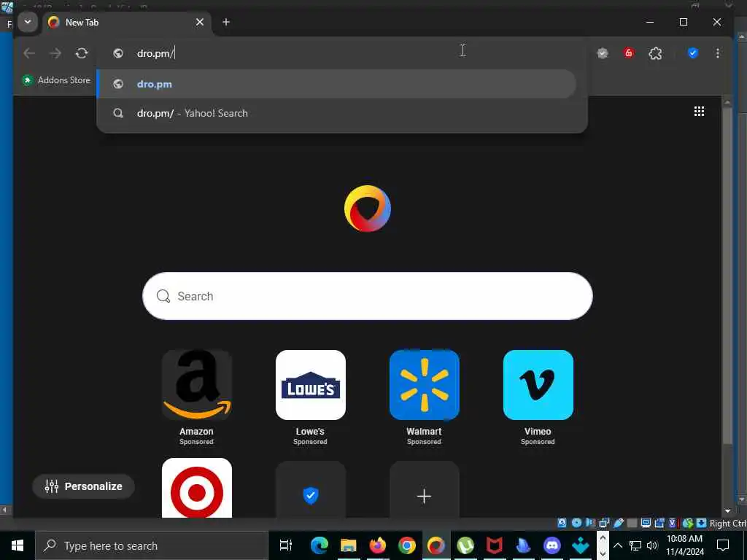747x560 pixels.
Task: Reload the page with the refresh icon
Action: [x=82, y=53]
